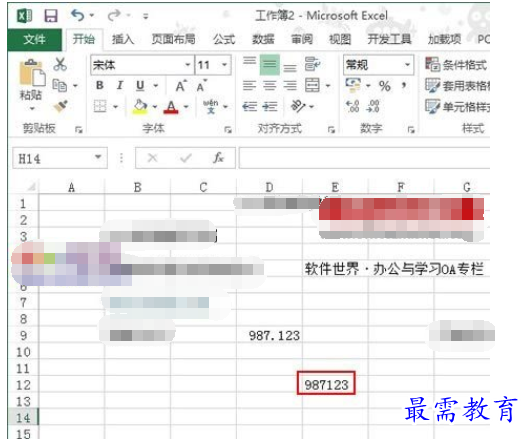Apply red font color A

tap(171, 107)
